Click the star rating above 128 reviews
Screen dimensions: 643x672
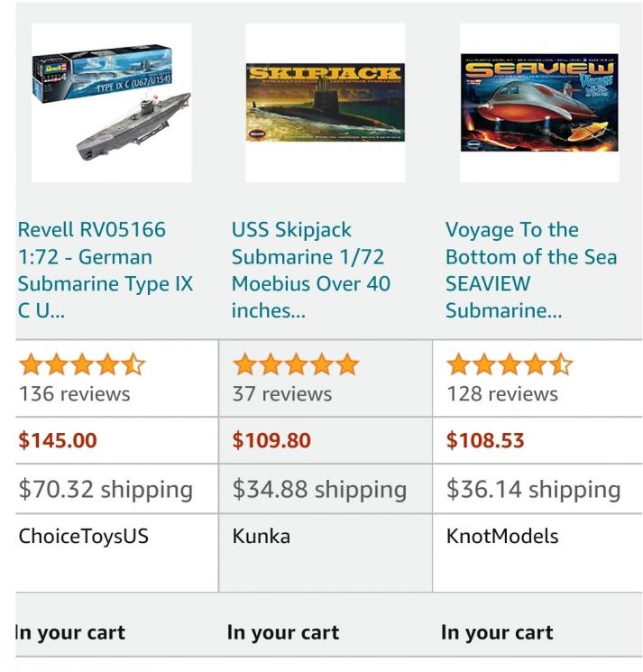510,364
